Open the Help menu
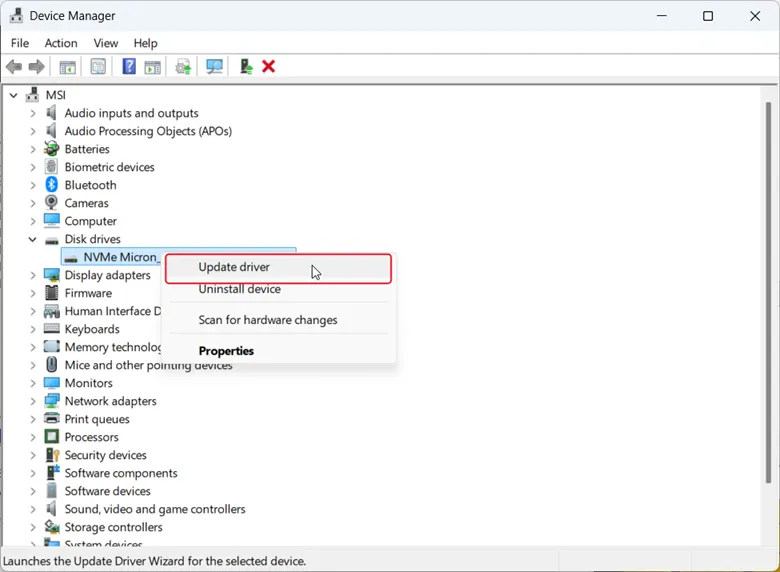This screenshot has height=572, width=780. (x=145, y=43)
